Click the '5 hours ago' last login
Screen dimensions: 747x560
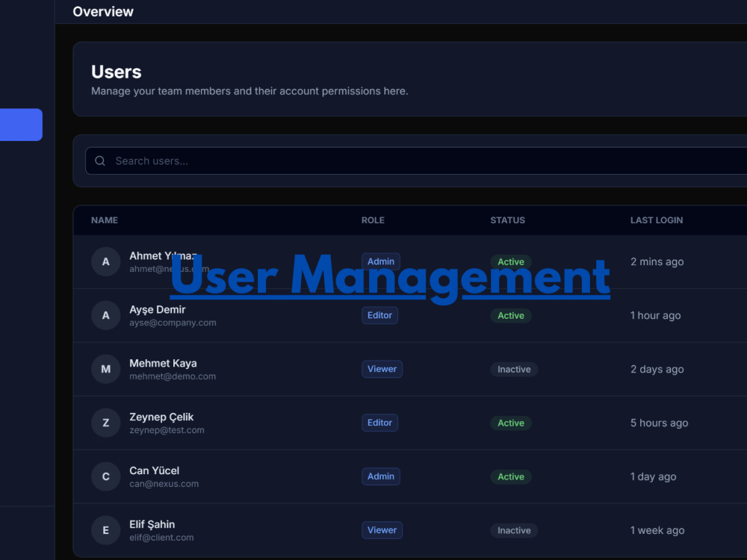click(660, 423)
